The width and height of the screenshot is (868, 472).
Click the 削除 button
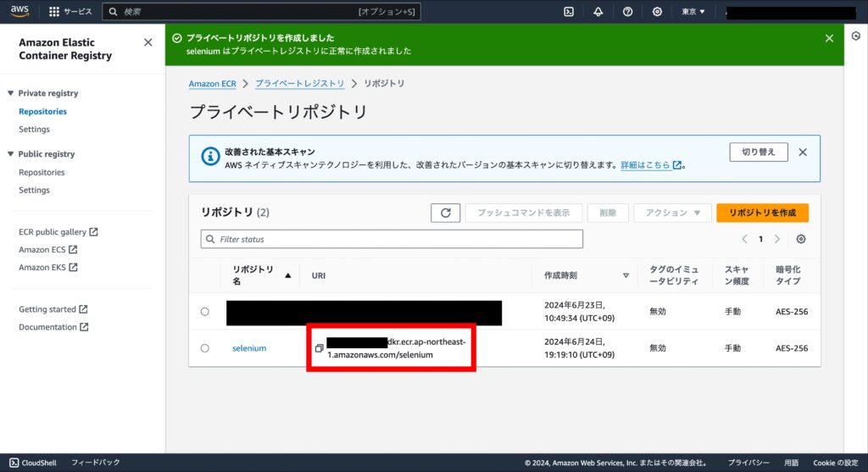608,213
